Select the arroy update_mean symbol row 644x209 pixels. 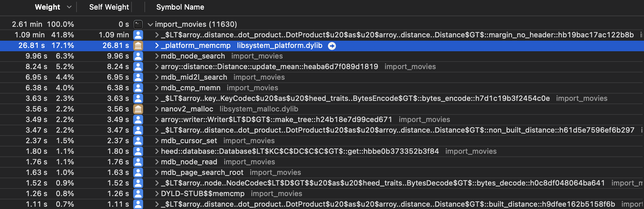tap(269, 67)
